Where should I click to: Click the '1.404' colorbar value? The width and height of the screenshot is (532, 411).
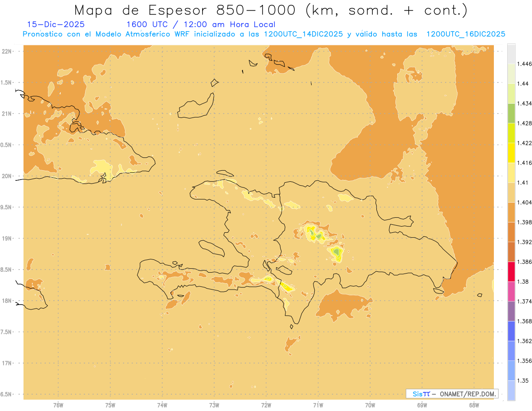[x=524, y=203]
